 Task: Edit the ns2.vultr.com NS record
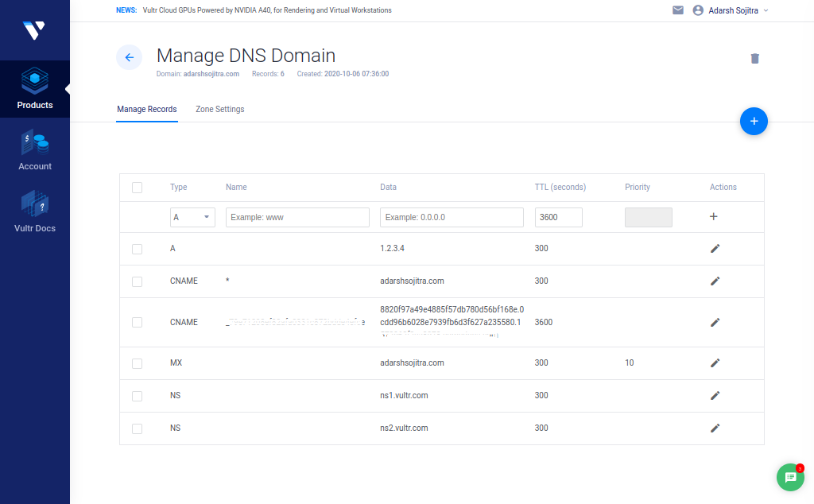tap(715, 428)
